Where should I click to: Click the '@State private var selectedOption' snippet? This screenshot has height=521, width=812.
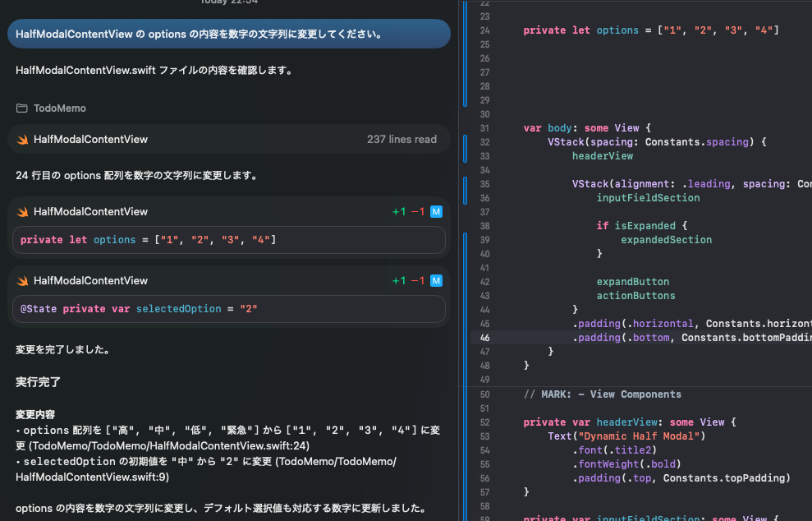point(228,309)
